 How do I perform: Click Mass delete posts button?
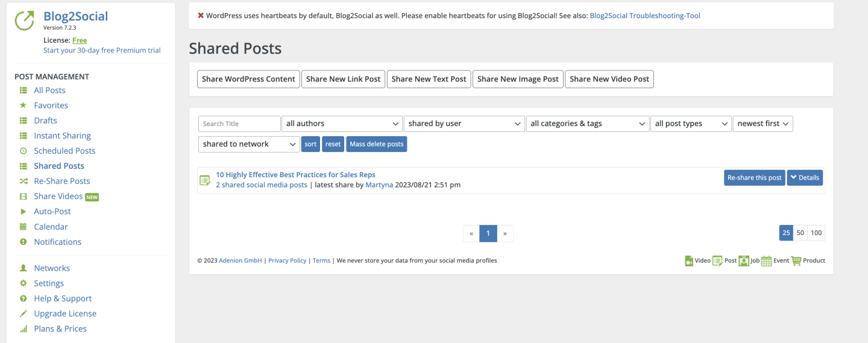tap(376, 144)
